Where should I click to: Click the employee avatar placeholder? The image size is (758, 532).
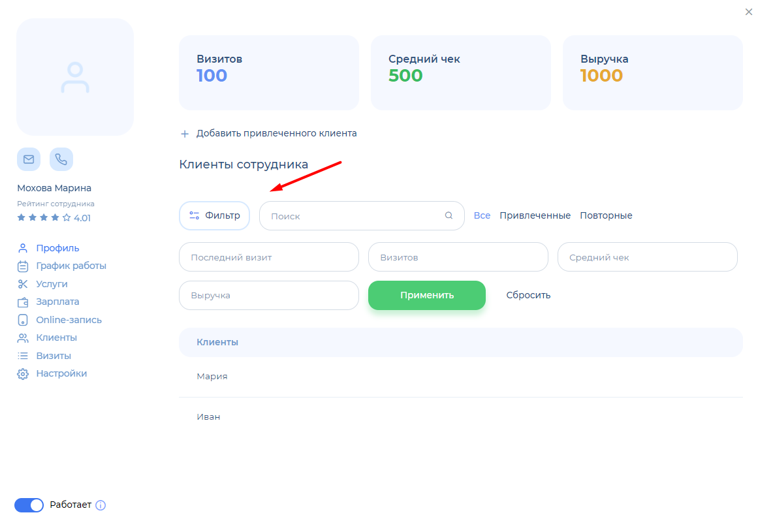[x=75, y=77]
